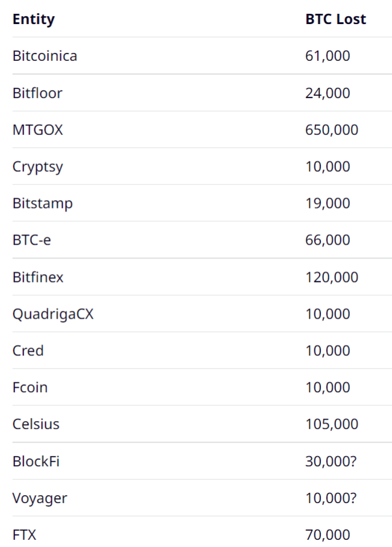This screenshot has width=392, height=547.
Task: Select the Cryptsy entity name
Action: click(38, 167)
